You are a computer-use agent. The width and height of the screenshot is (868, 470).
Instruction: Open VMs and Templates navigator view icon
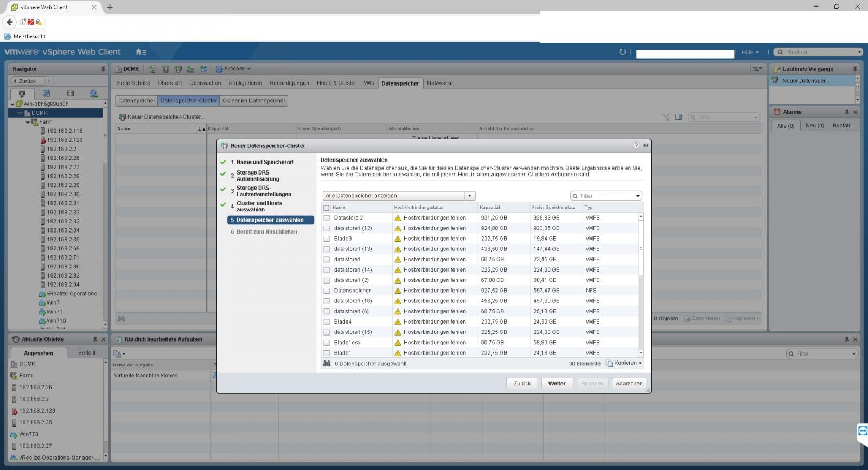click(x=46, y=93)
